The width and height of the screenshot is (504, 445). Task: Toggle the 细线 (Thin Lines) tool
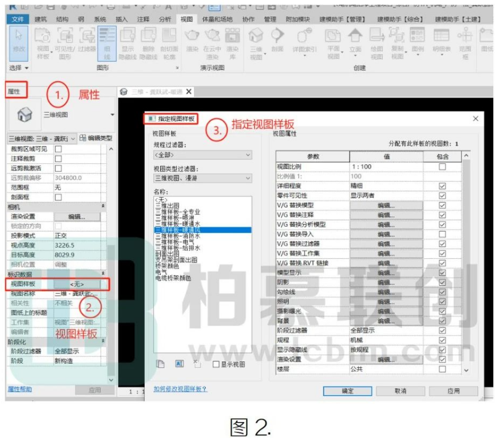pos(107,44)
